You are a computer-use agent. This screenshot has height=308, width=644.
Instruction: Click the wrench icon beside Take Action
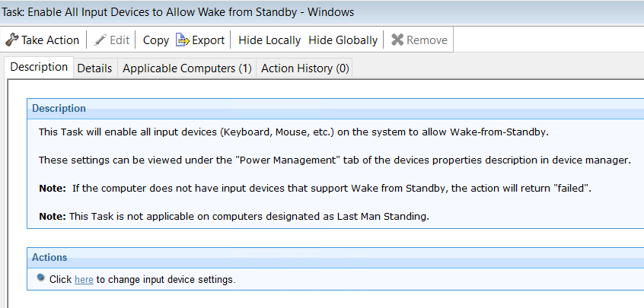tap(12, 40)
